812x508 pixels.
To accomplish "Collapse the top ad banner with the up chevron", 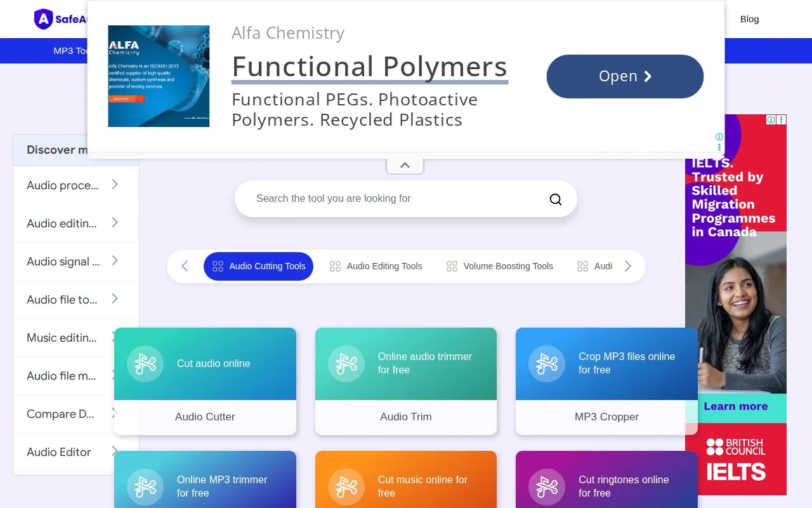I will (x=405, y=165).
